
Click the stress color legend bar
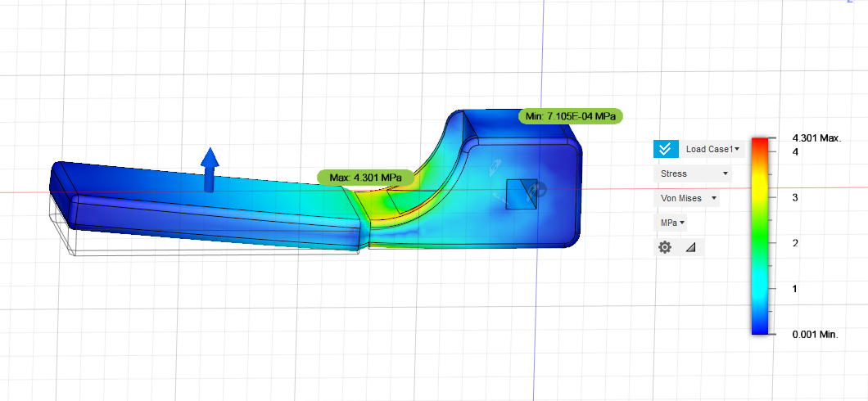pos(760,237)
